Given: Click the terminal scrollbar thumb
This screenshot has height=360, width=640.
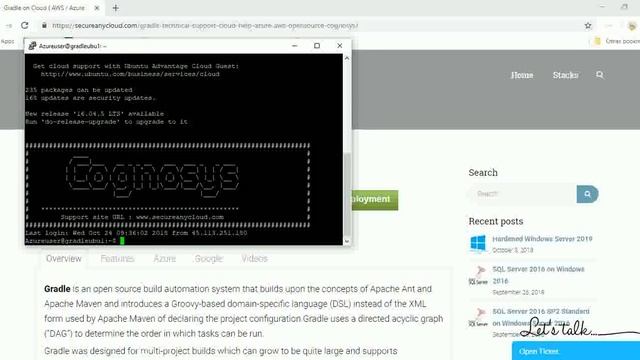Looking at the screenshot, I should [x=347, y=194].
